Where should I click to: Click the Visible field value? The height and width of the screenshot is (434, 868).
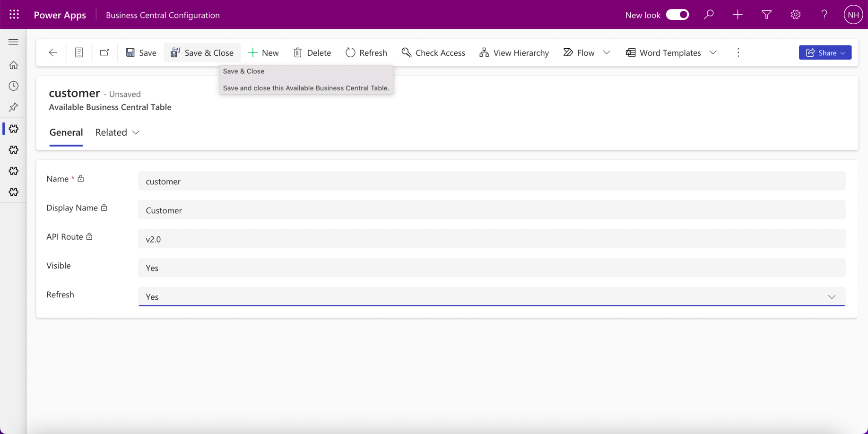pos(491,268)
